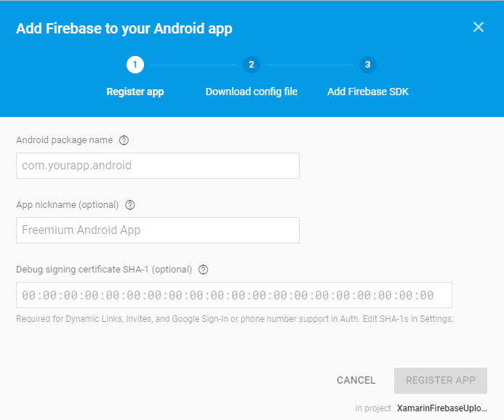
Task: Close the Add Firebase dialog
Action: click(x=478, y=28)
